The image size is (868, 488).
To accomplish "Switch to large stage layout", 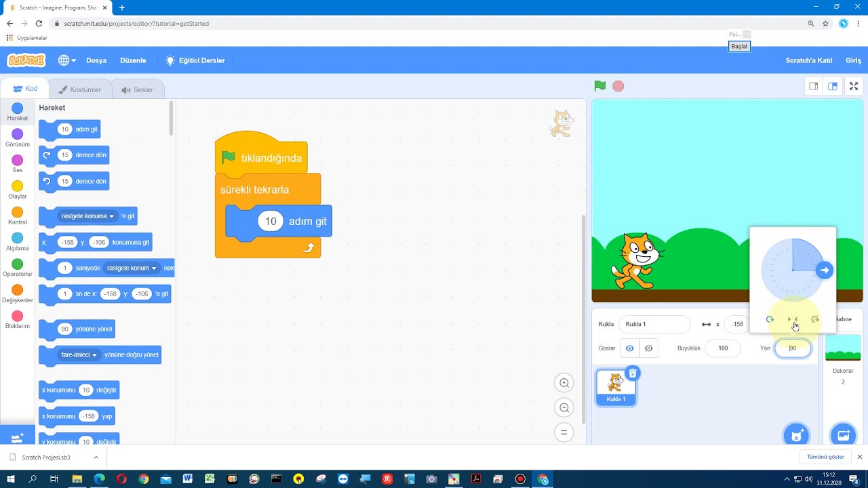I will pyautogui.click(x=833, y=86).
